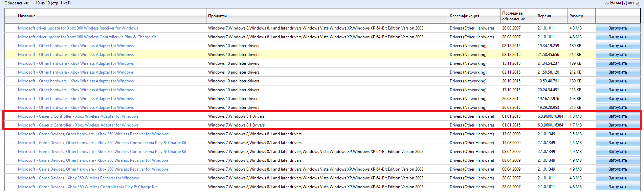Click the results count text 'Обновления: 1 - 19 из 19'

coord(27,3)
